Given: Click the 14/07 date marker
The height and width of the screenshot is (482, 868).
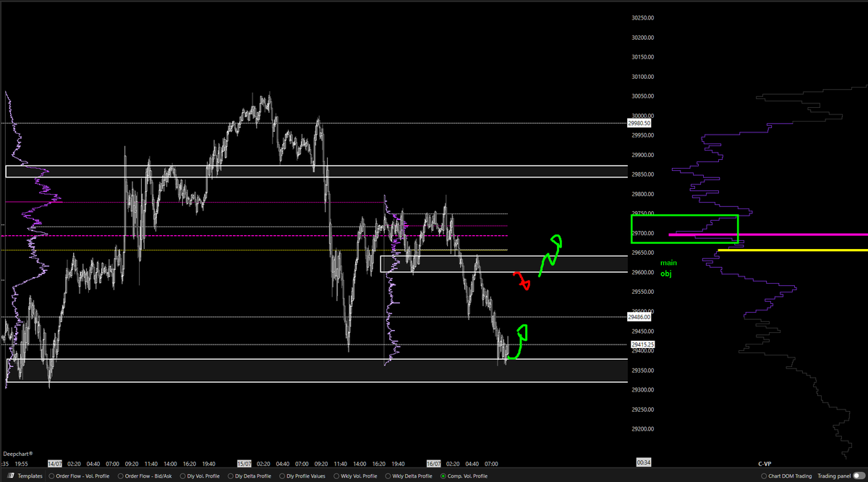Looking at the screenshot, I should [x=55, y=463].
